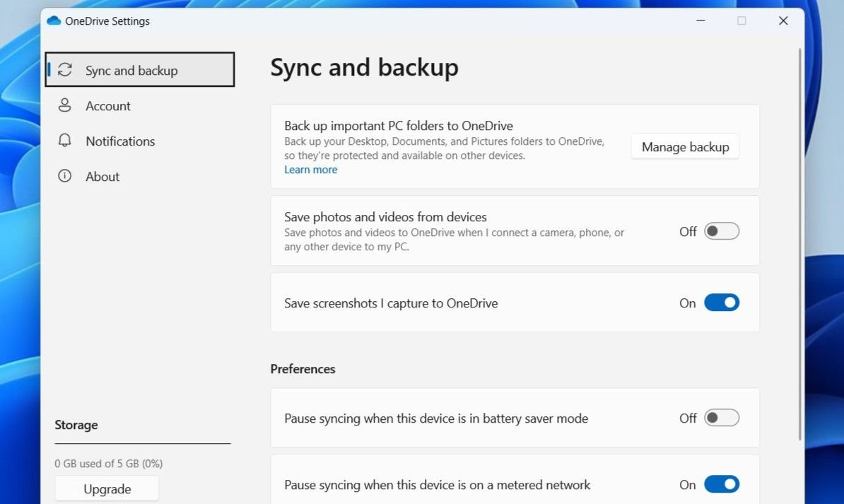
Task: Click the Notifications bell icon
Action: [66, 141]
